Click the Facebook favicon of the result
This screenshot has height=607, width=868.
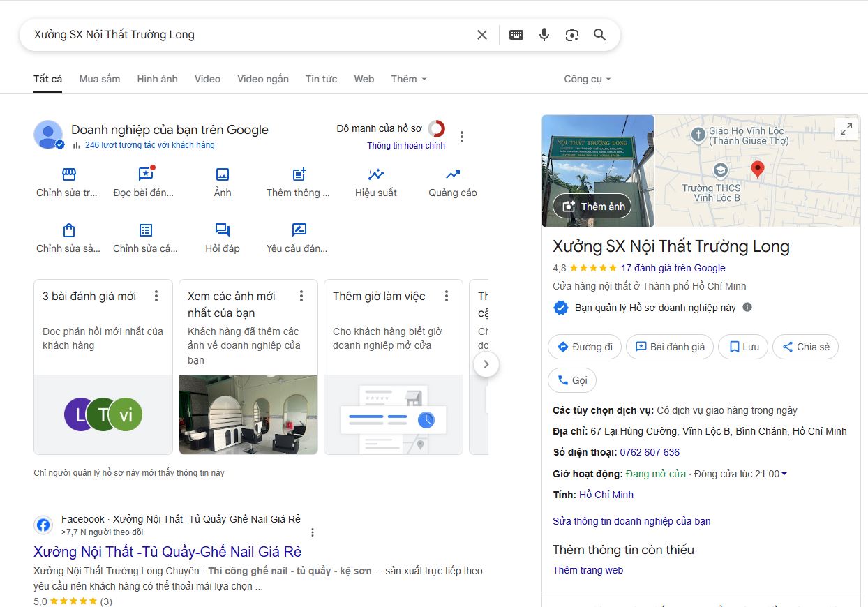pyautogui.click(x=43, y=525)
